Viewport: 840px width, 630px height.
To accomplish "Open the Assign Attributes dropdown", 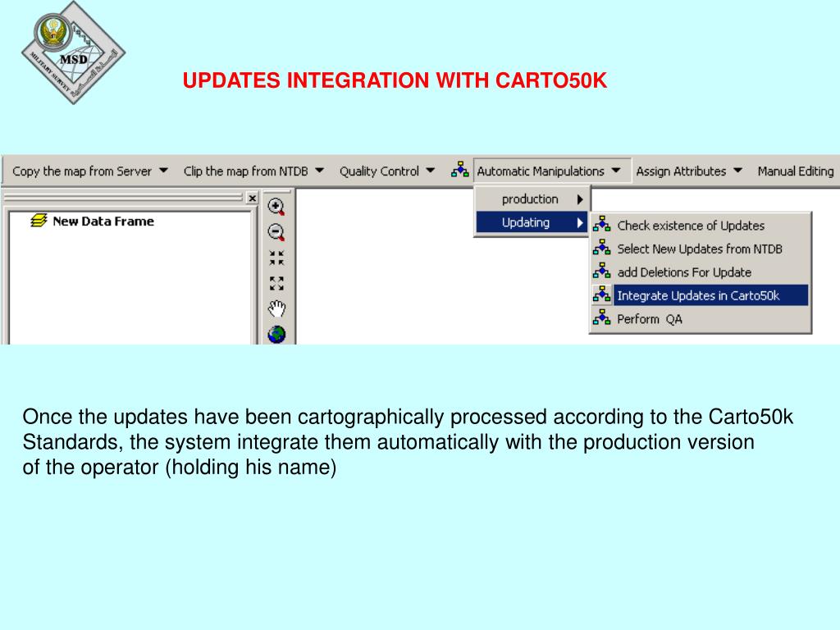I will [689, 171].
